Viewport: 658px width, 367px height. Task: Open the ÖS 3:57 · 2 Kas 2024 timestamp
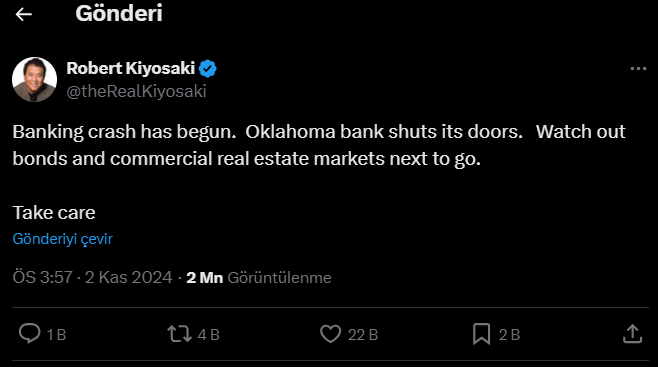pos(92,277)
